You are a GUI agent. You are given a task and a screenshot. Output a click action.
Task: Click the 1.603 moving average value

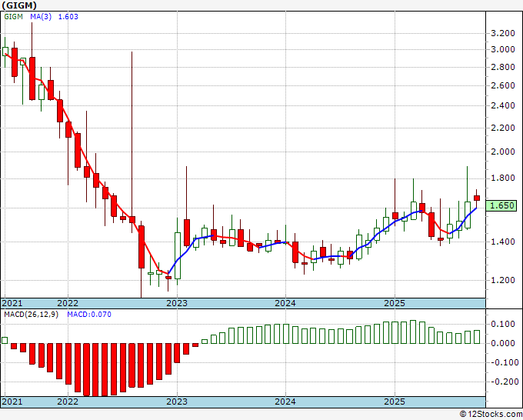[68, 17]
